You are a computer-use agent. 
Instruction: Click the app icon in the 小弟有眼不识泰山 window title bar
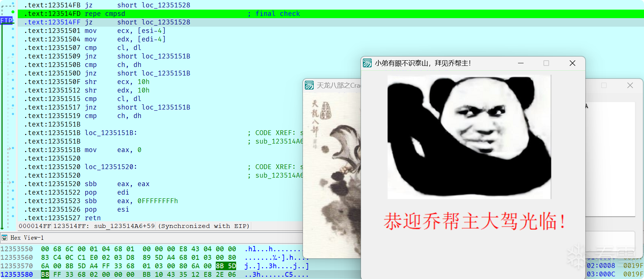pyautogui.click(x=367, y=63)
